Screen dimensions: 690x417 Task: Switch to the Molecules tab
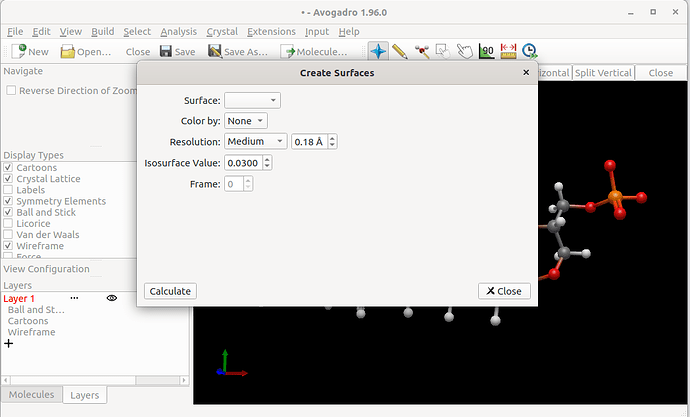[32, 395]
